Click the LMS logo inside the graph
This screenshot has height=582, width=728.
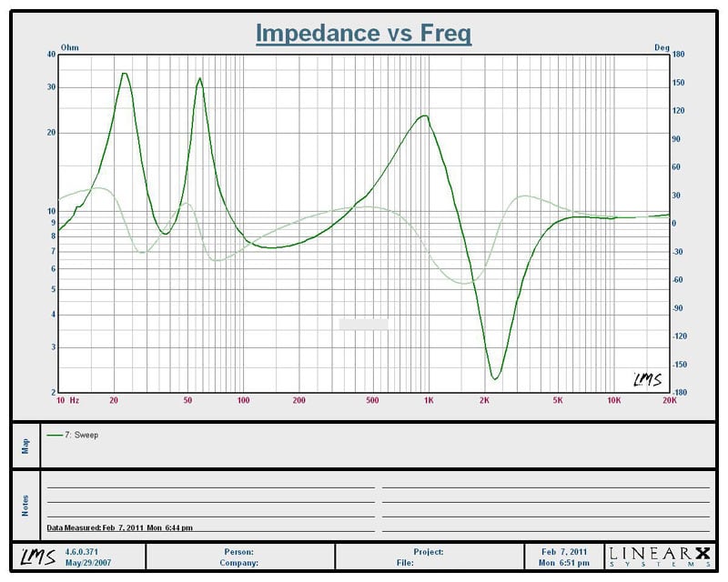(648, 378)
